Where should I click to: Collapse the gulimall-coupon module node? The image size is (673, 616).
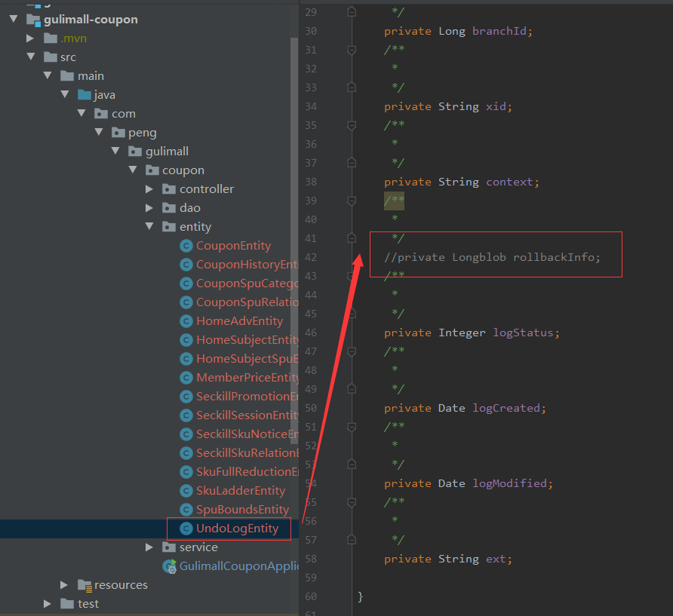[14, 19]
